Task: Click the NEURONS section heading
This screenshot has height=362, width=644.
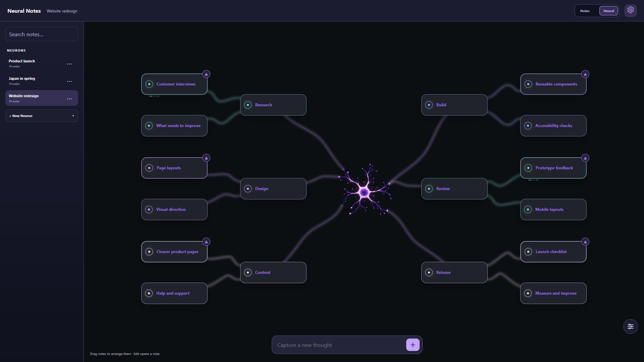Action: (16, 50)
